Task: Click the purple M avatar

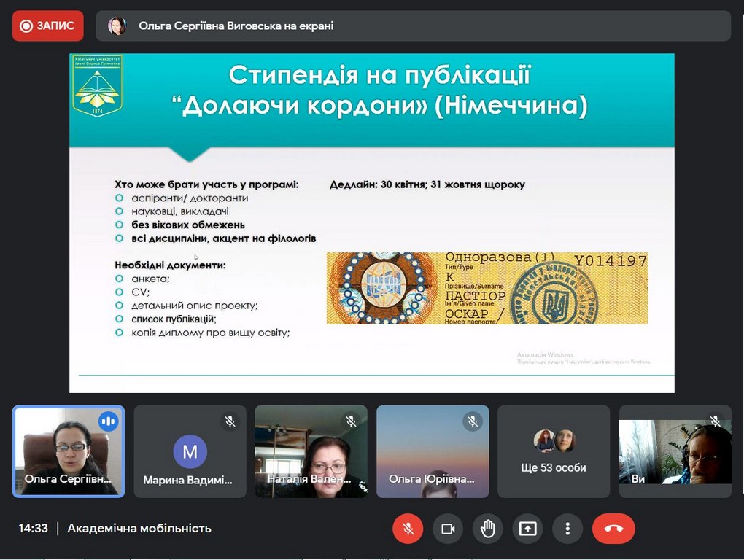Action: 190,452
